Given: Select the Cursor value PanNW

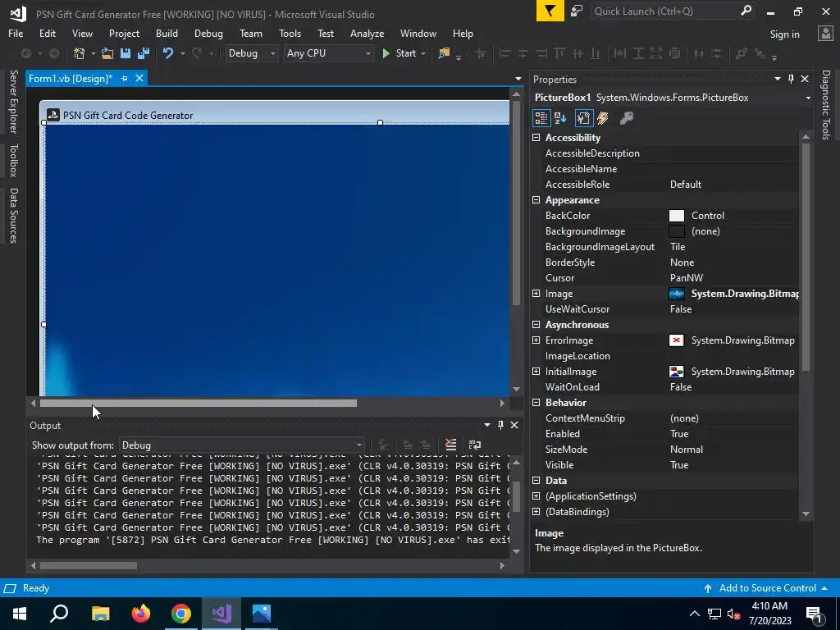Looking at the screenshot, I should 687,278.
